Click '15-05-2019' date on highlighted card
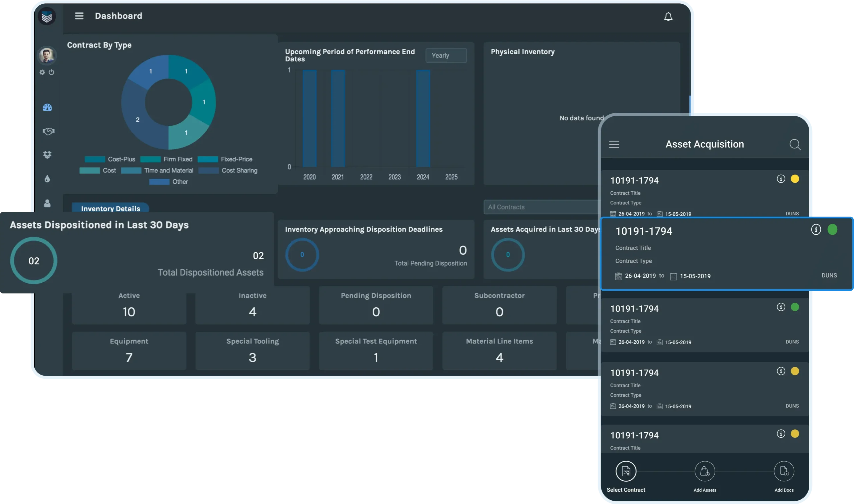 point(695,276)
